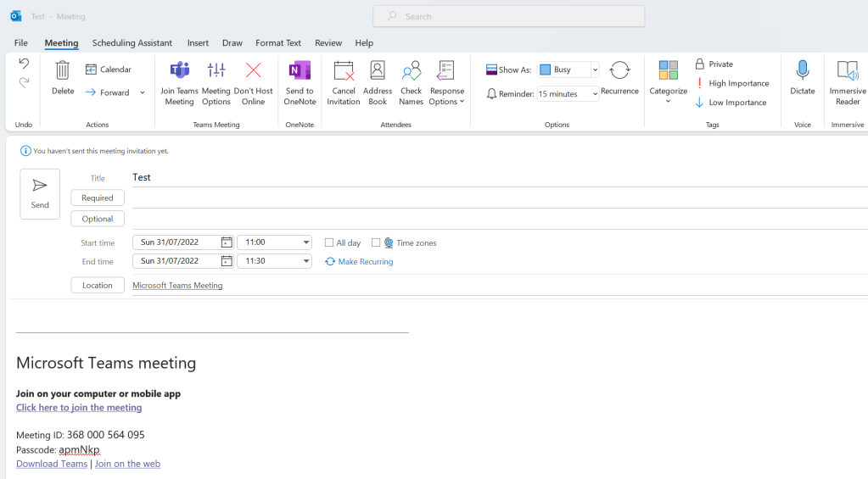Enable the All day checkbox
868x479 pixels.
tap(329, 242)
